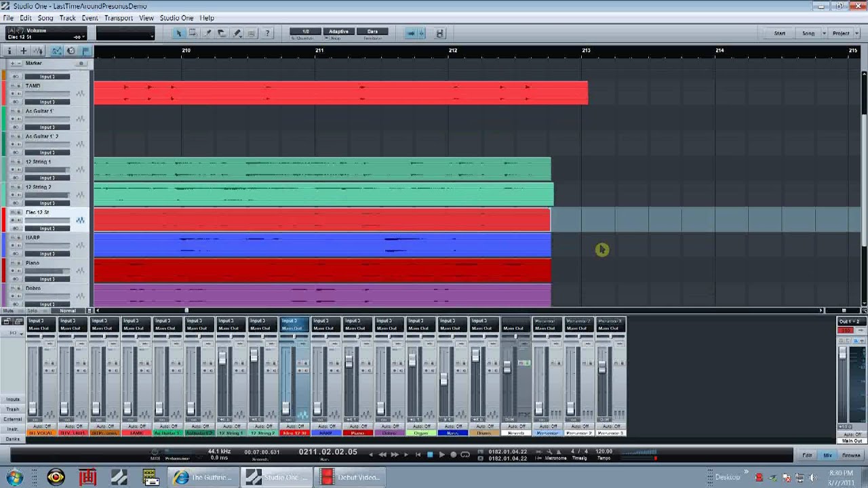The image size is (868, 488).
Task: Select the Range tool
Action: [193, 33]
